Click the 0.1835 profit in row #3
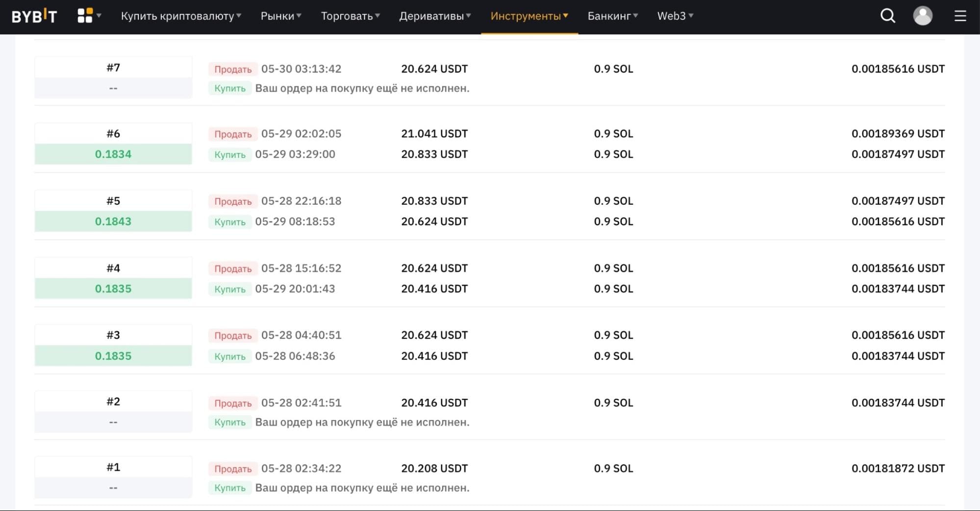The width and height of the screenshot is (980, 511). [113, 356]
